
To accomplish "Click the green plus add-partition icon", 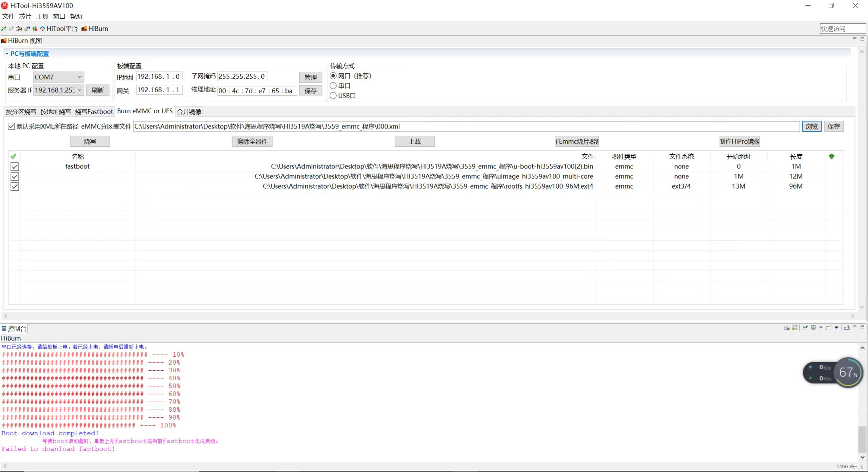I will click(x=831, y=156).
